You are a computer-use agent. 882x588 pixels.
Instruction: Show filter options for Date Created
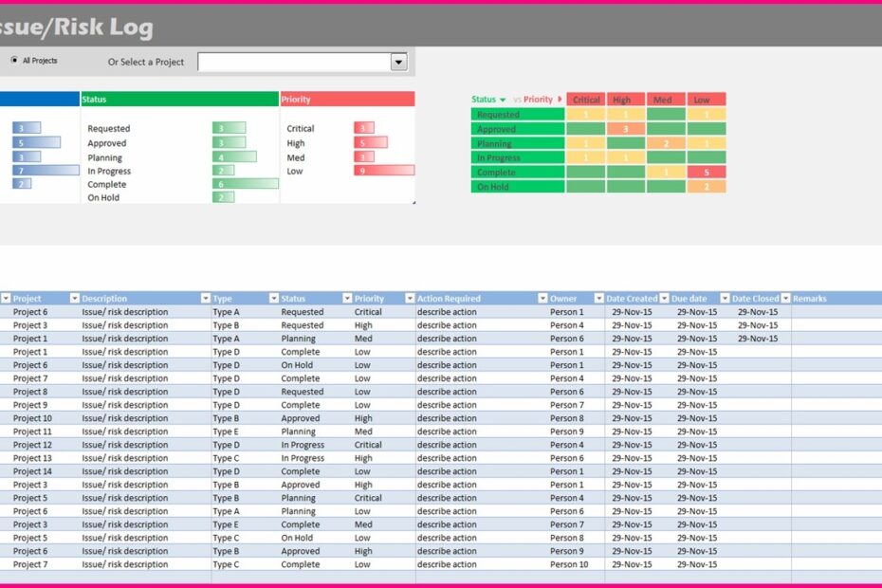click(x=664, y=299)
